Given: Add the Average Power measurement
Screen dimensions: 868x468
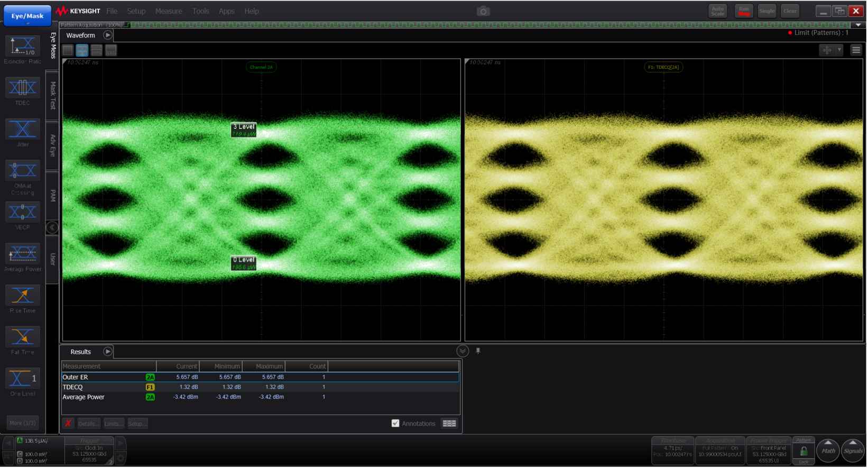Looking at the screenshot, I should click(22, 254).
